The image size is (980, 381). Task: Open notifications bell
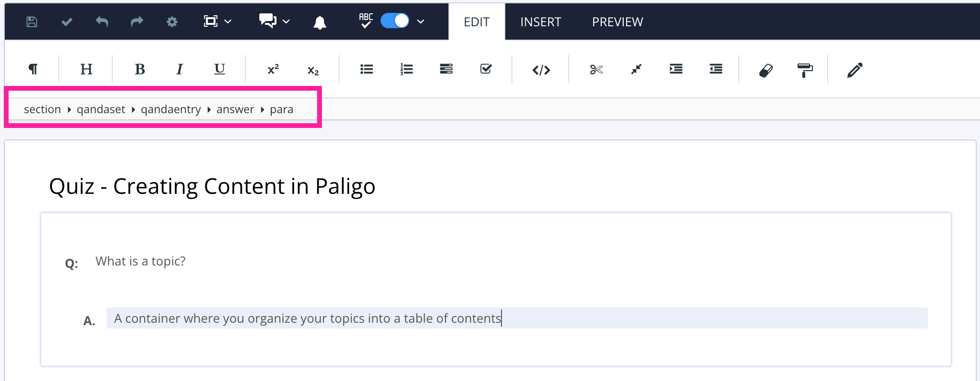point(320,22)
